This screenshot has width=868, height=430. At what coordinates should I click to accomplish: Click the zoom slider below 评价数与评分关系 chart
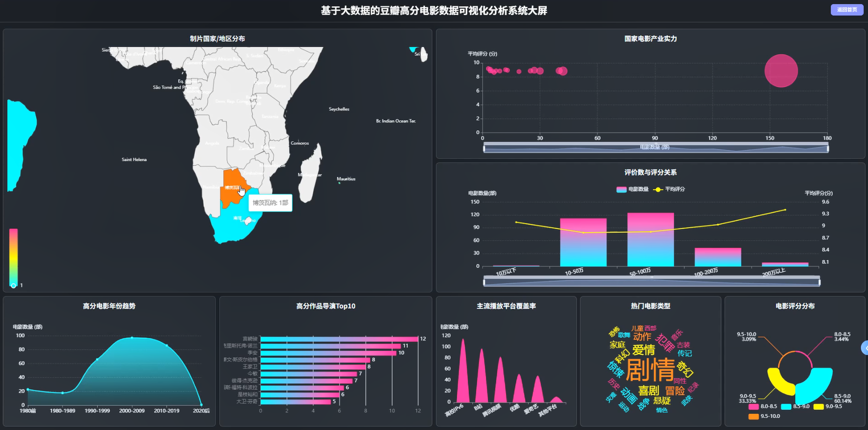[651, 281]
